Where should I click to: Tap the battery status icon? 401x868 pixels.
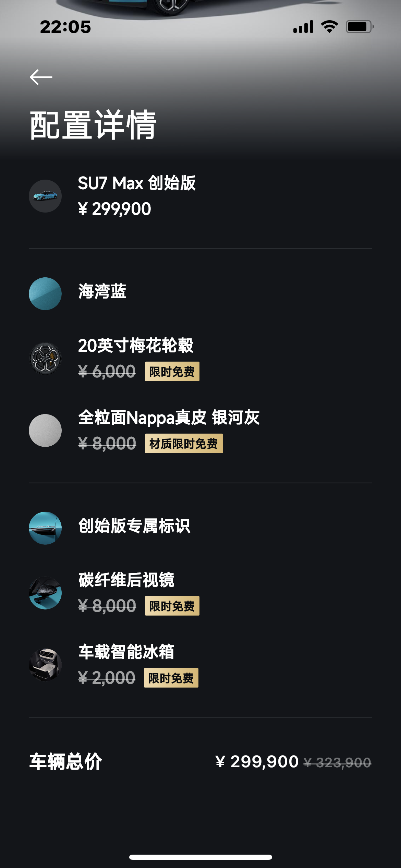coord(359,27)
